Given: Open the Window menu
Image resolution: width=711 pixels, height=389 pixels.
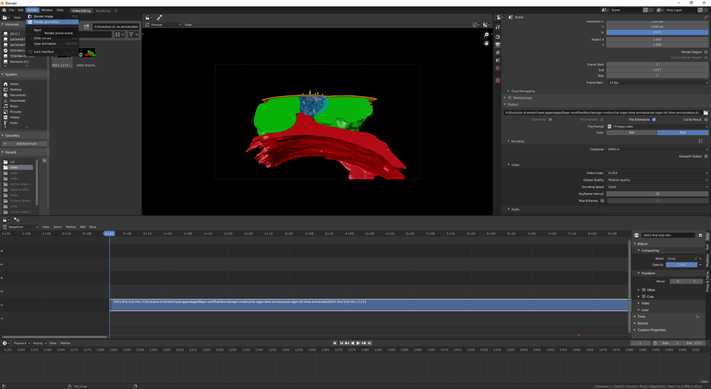Looking at the screenshot, I should click(47, 10).
